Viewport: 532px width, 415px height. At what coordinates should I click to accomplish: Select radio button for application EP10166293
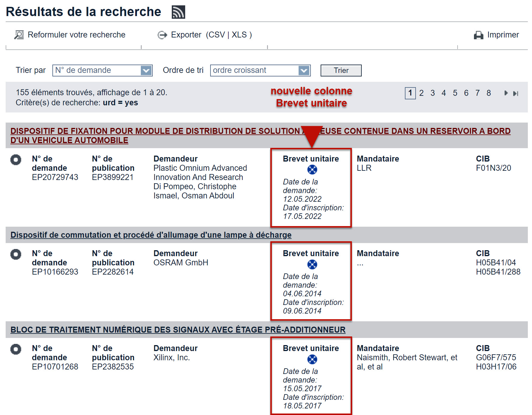click(x=16, y=254)
